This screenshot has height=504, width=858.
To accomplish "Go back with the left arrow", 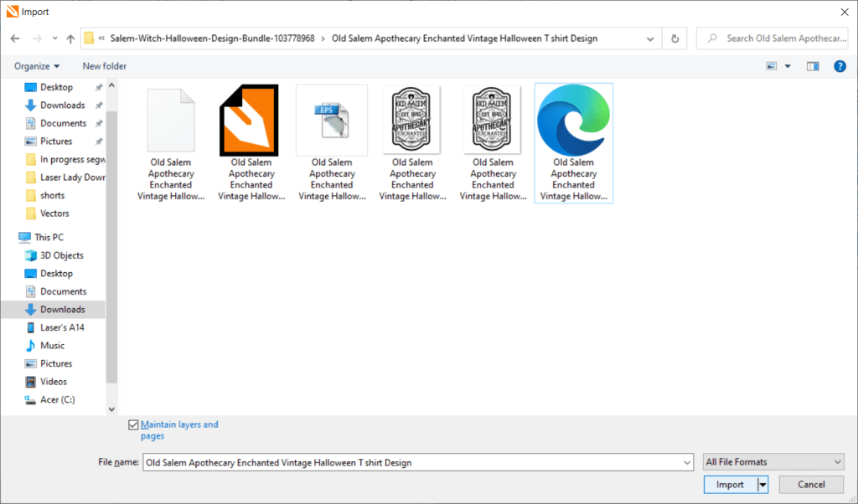I will [x=15, y=39].
